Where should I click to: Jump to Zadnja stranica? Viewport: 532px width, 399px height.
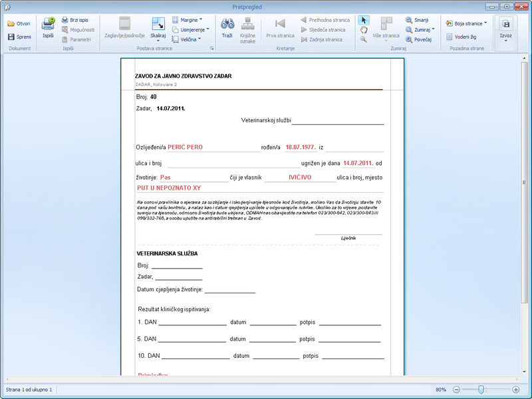click(322, 39)
